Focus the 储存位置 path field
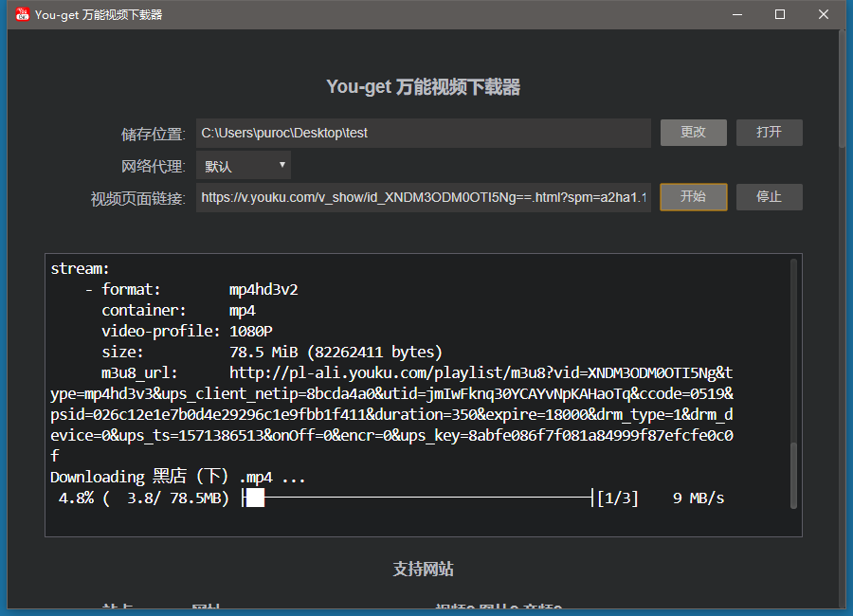The image size is (853, 616). pyautogui.click(x=424, y=133)
